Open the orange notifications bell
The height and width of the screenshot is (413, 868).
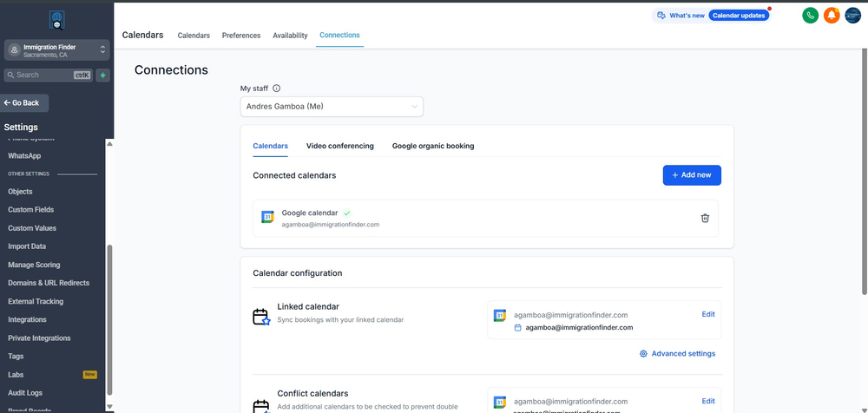(832, 16)
